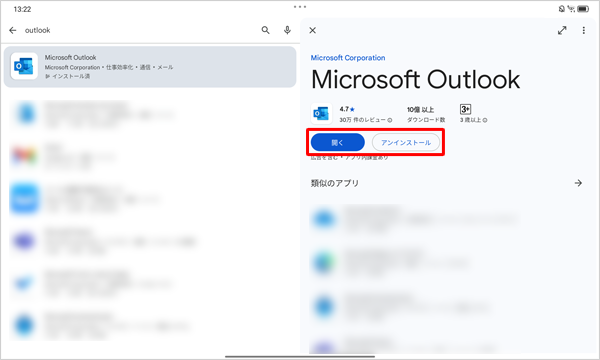Tap the アンインストール button

pos(406,142)
